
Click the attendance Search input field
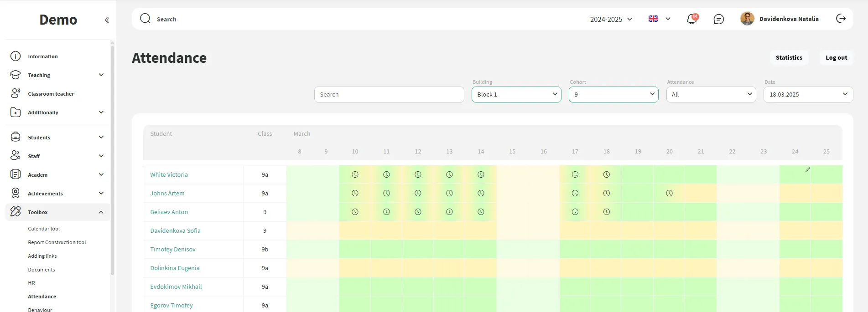389,94
